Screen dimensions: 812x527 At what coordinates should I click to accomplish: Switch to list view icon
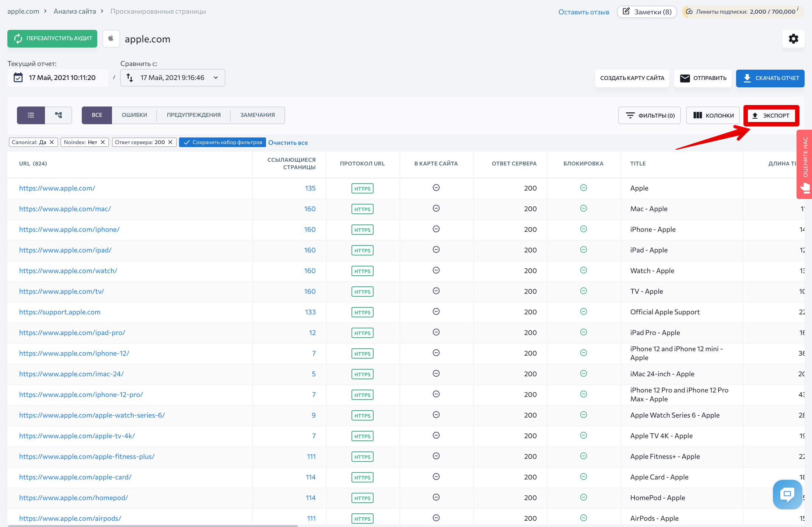pos(31,115)
